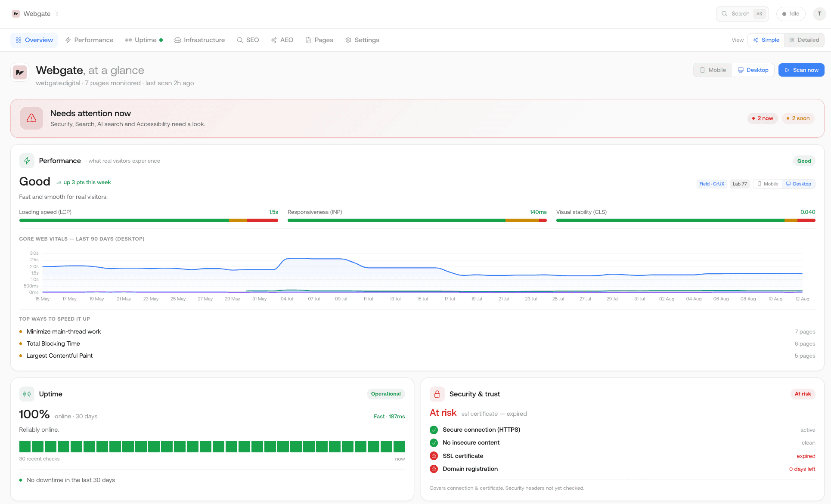Screen dimensions: 831x504
Task: Click the red warning beside SSL certificate
Action: click(x=434, y=456)
